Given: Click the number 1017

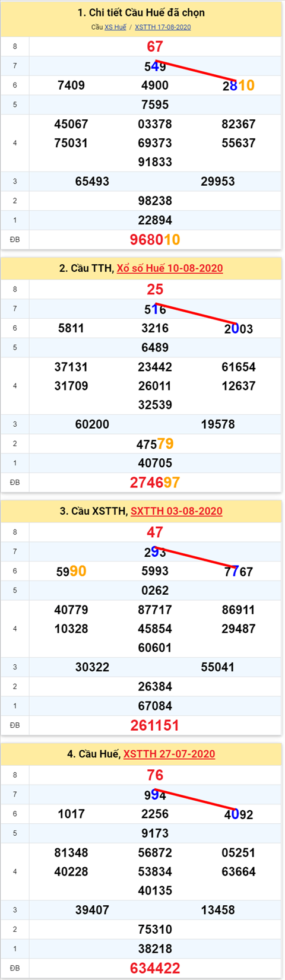Looking at the screenshot, I should point(71,814).
